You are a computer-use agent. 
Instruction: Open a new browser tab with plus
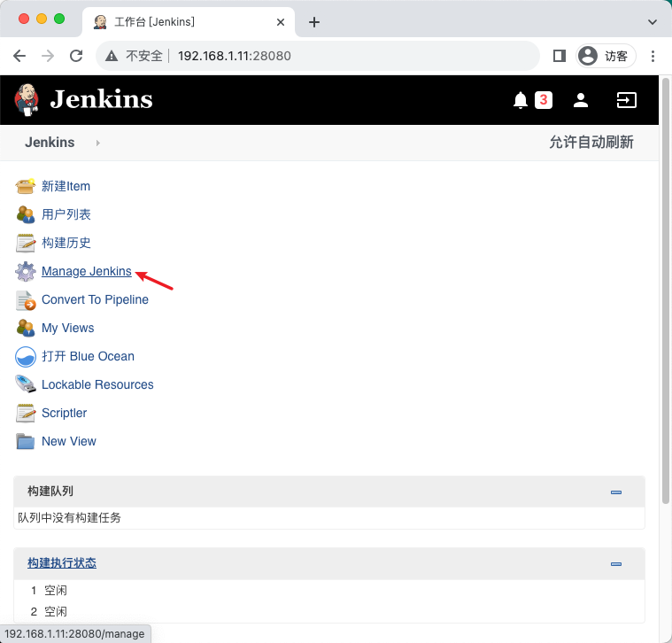point(314,22)
